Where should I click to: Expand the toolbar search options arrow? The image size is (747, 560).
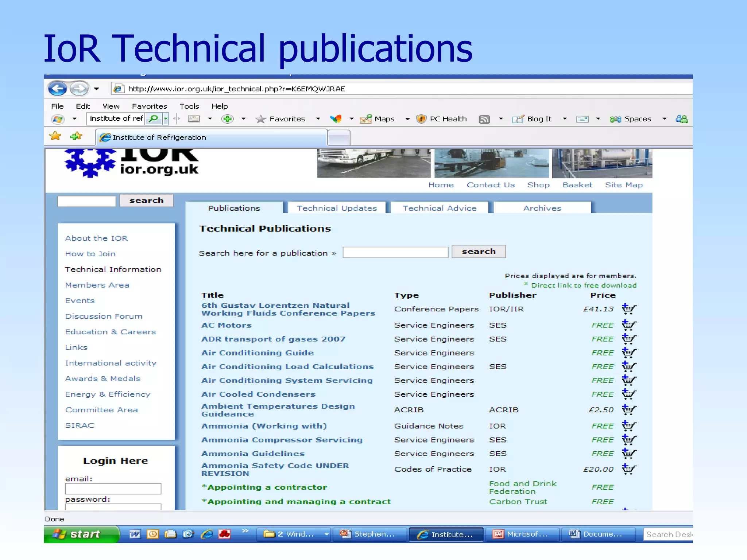click(166, 118)
